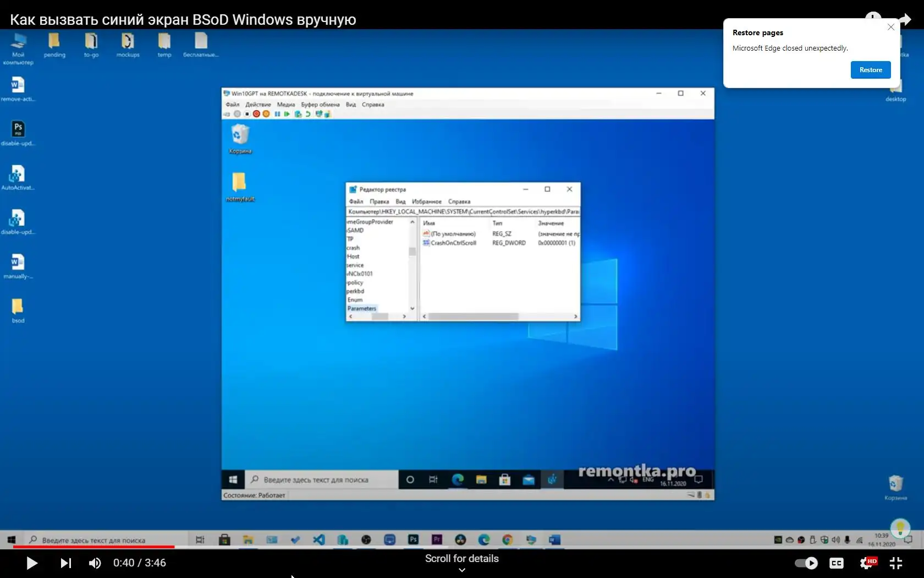Skip to the next video
The image size is (924, 578).
66,563
